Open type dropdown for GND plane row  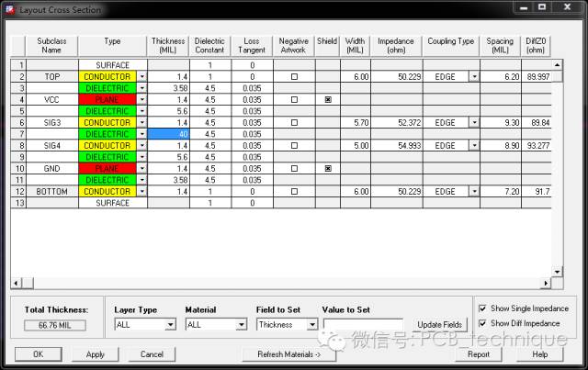coord(142,169)
